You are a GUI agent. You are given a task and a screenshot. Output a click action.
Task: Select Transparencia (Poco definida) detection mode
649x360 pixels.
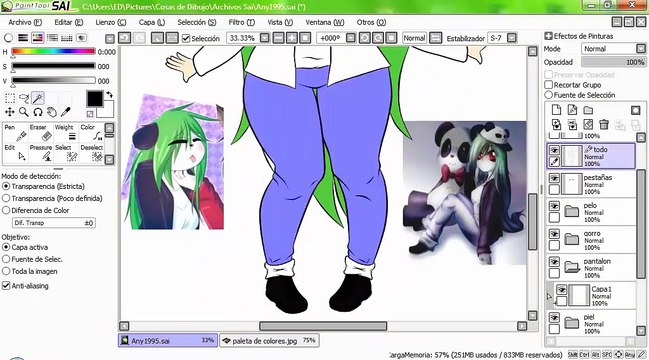coord(6,199)
